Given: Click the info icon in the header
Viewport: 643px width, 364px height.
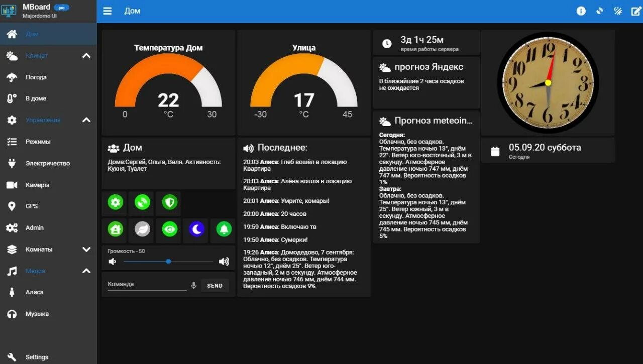Looking at the screenshot, I should click(x=581, y=11).
